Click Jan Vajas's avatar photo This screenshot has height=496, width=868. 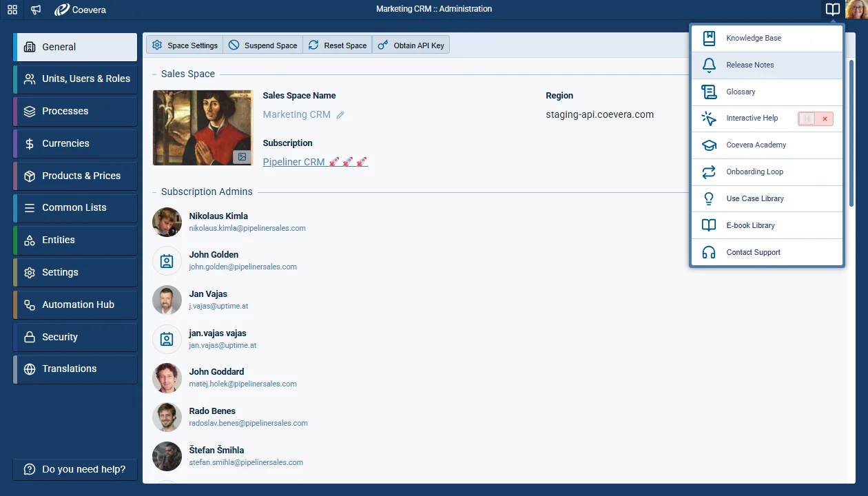[x=167, y=300]
